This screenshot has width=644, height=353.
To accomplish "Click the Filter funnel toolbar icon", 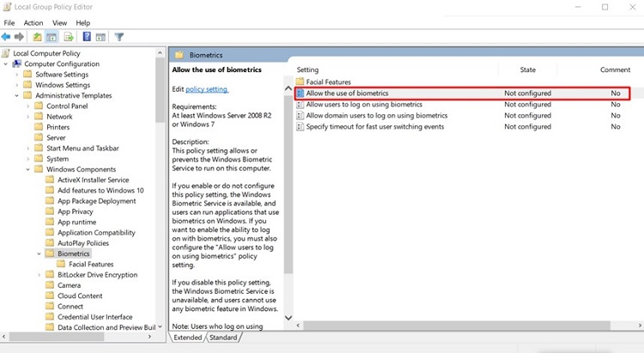I will tap(119, 37).
